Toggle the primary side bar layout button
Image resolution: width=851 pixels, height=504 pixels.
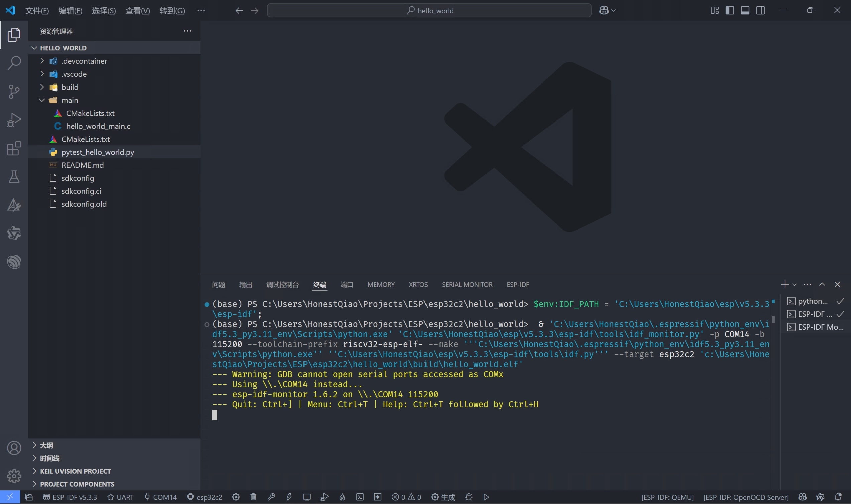(729, 11)
